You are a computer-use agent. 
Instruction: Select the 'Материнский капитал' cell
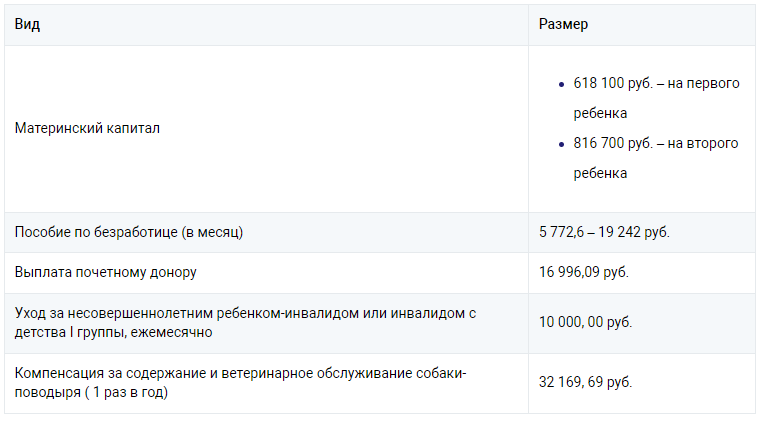87,128
